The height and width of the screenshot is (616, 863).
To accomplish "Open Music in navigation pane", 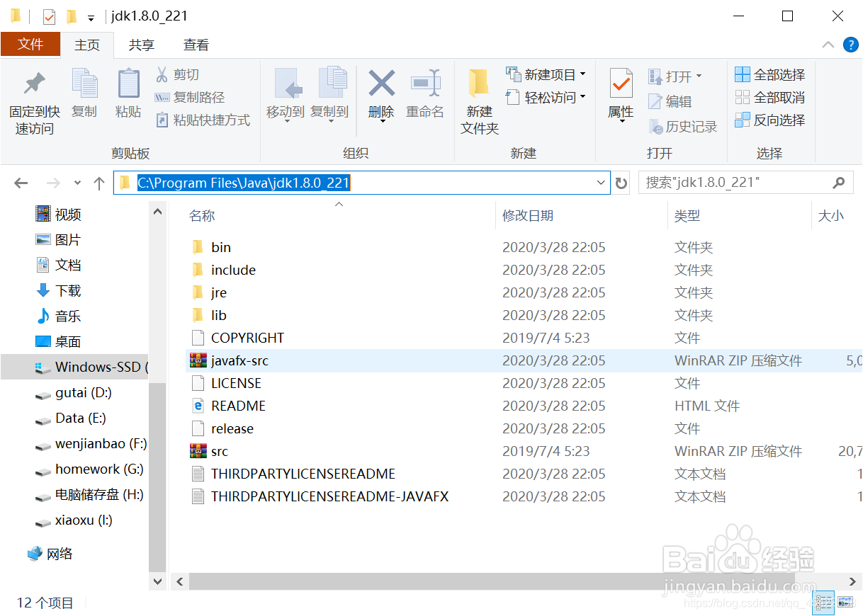I will tap(59, 316).
